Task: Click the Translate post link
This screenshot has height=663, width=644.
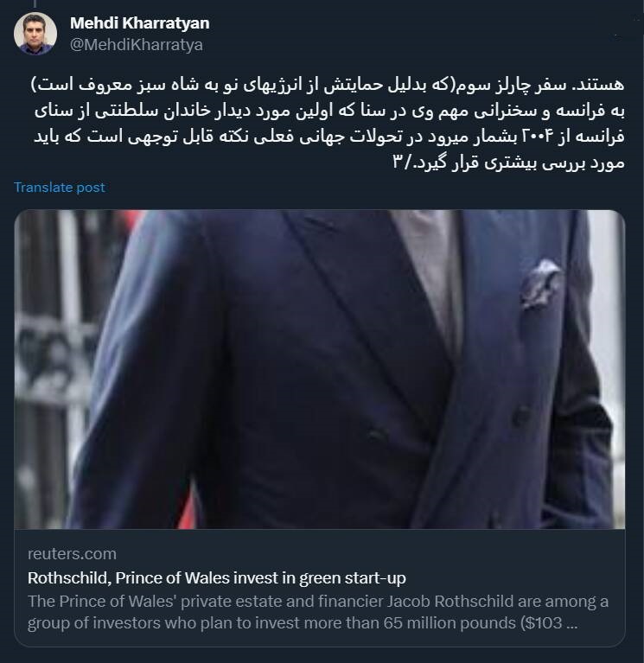Action: pyautogui.click(x=59, y=188)
